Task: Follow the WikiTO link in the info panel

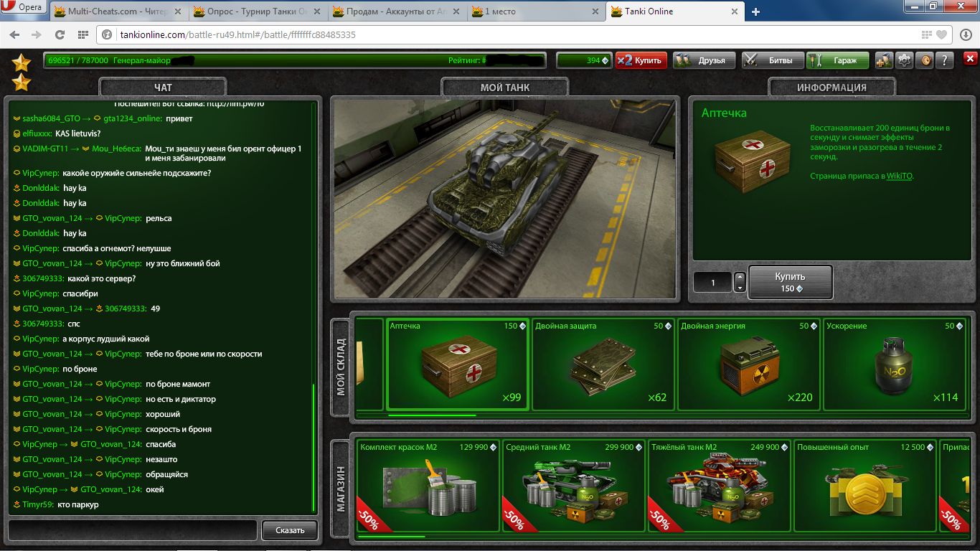Action: click(x=899, y=176)
